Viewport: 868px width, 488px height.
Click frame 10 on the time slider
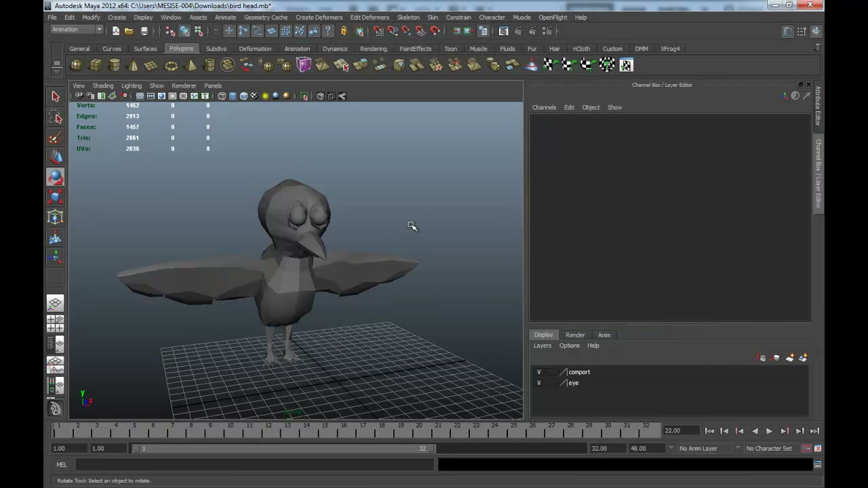(230, 430)
